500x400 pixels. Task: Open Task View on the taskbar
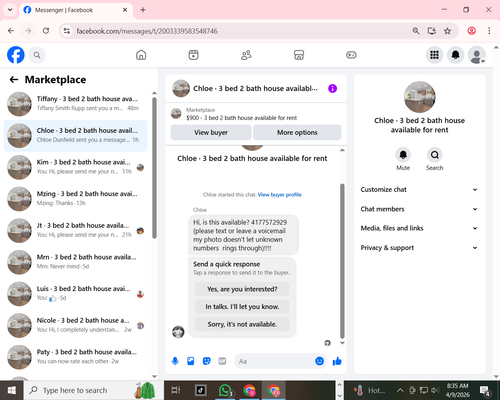pyautogui.click(x=176, y=390)
